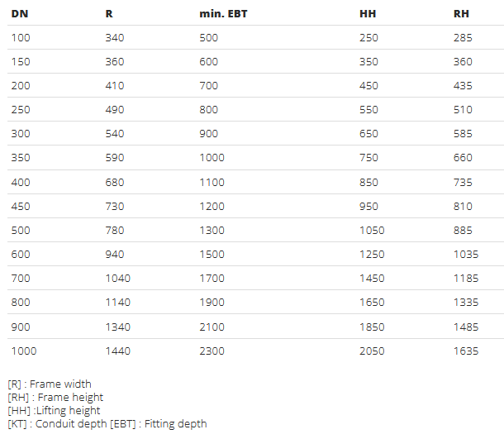Click R value 680 for DN 400

115,182
